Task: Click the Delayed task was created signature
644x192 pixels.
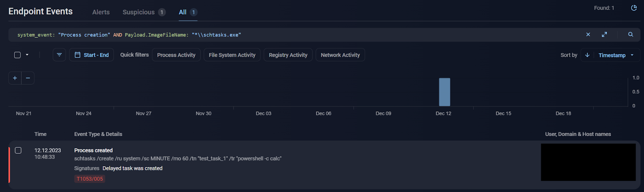Action: click(x=132, y=168)
